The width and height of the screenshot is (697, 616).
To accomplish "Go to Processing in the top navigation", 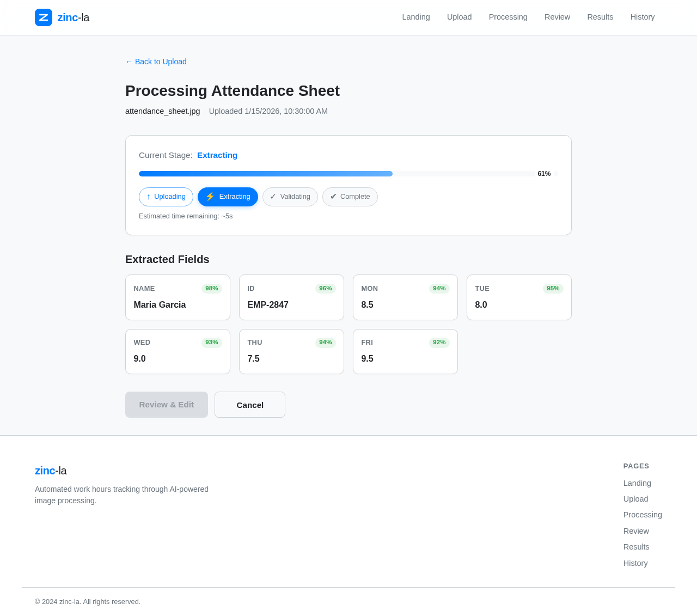I will (508, 17).
